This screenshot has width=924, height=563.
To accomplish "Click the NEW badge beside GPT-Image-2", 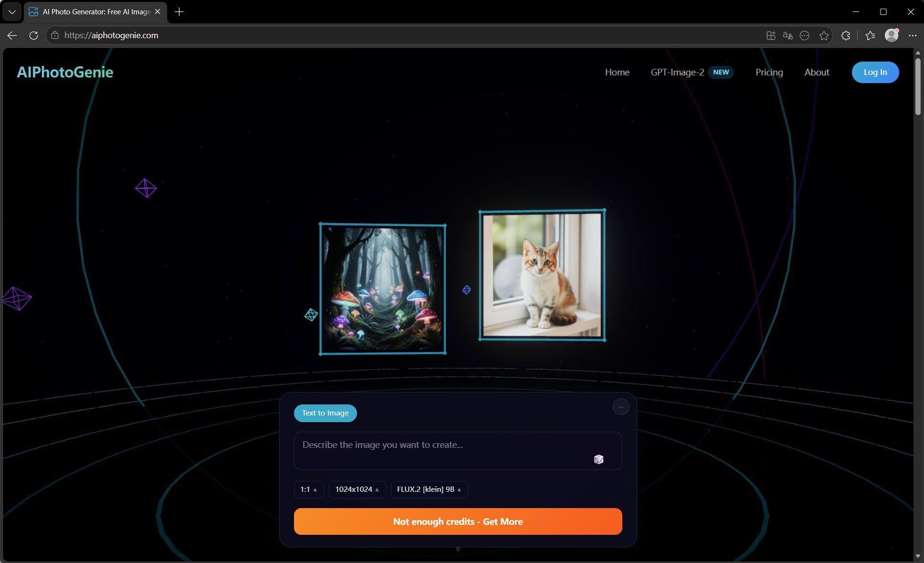I will click(x=721, y=72).
